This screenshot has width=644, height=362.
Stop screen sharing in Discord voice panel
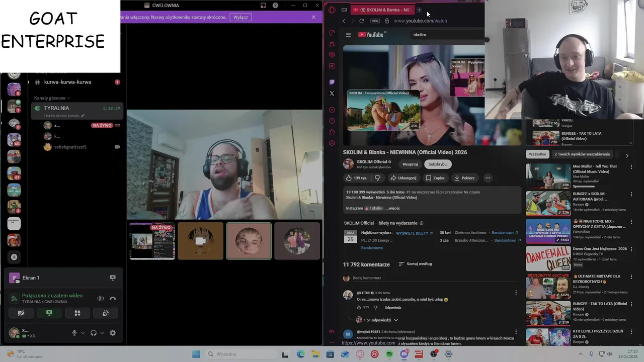click(49, 313)
